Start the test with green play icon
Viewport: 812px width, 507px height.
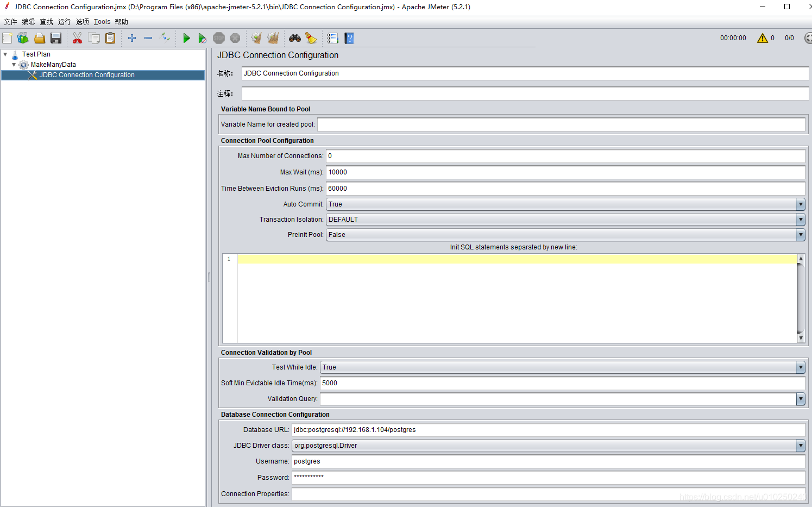pos(186,38)
